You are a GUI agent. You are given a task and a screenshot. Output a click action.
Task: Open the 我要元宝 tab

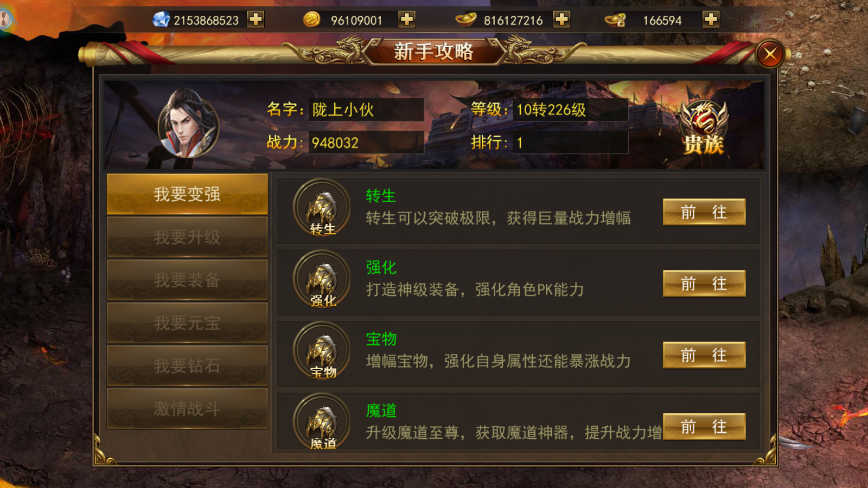pyautogui.click(x=187, y=323)
